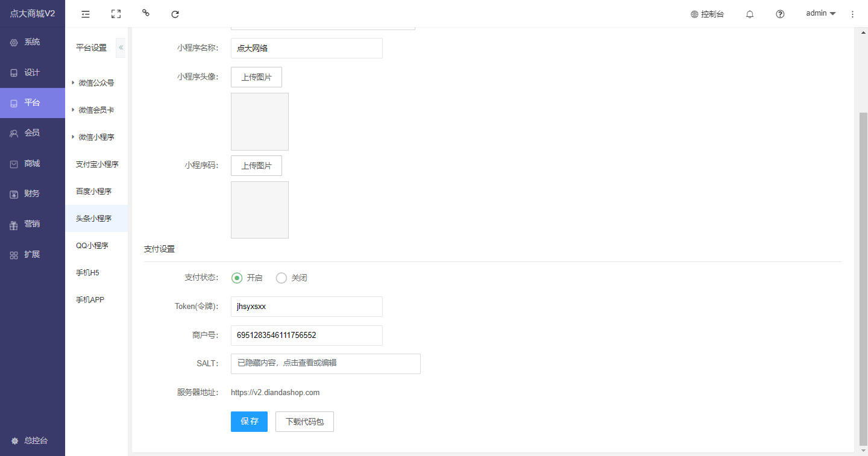The image size is (868, 456).
Task: Select the 关闭 payment status radio
Action: (x=281, y=278)
